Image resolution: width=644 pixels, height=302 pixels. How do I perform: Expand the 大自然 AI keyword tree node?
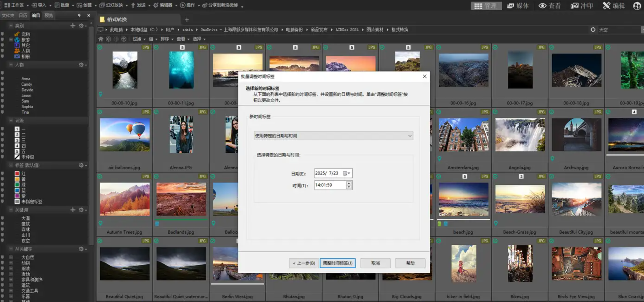click(x=11, y=257)
